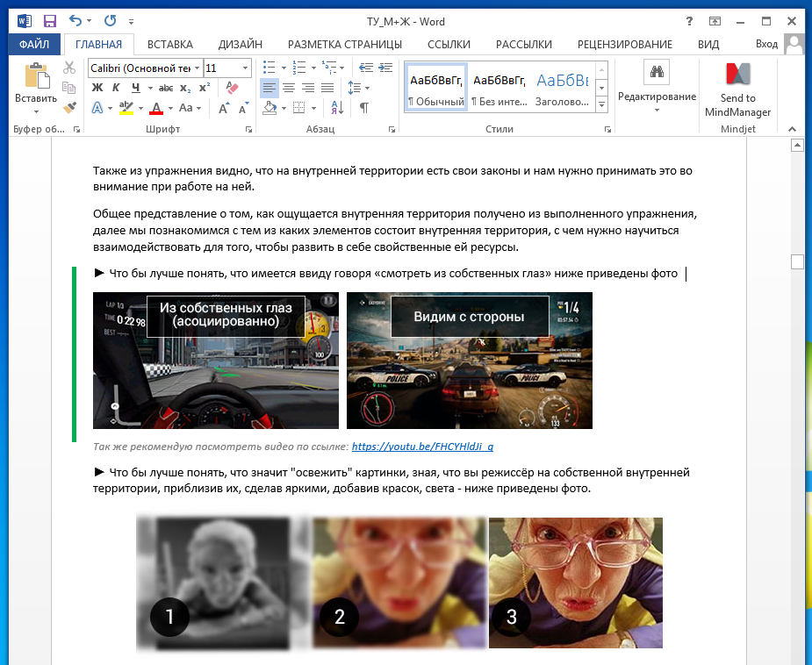Apply paragraph shading with the paint bucket
812x665 pixels.
click(269, 108)
